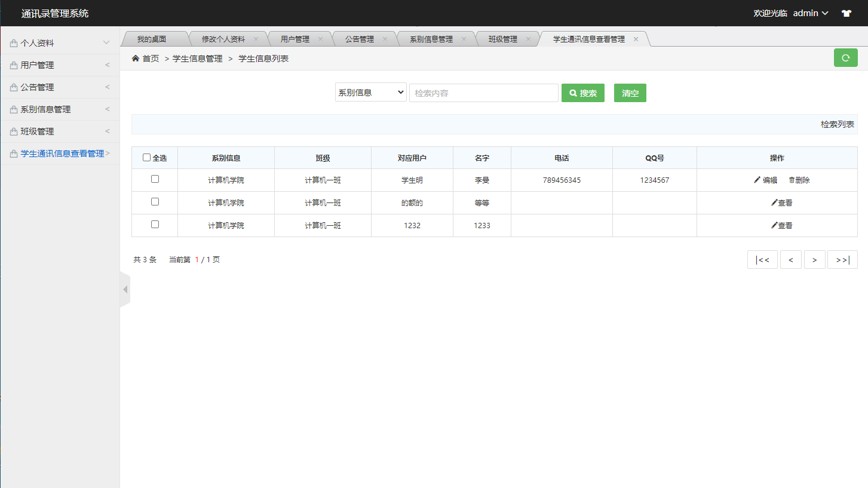Click the pencil icon beside 编辑 for 学生明
Screen dimensions: 868x488
(x=757, y=180)
